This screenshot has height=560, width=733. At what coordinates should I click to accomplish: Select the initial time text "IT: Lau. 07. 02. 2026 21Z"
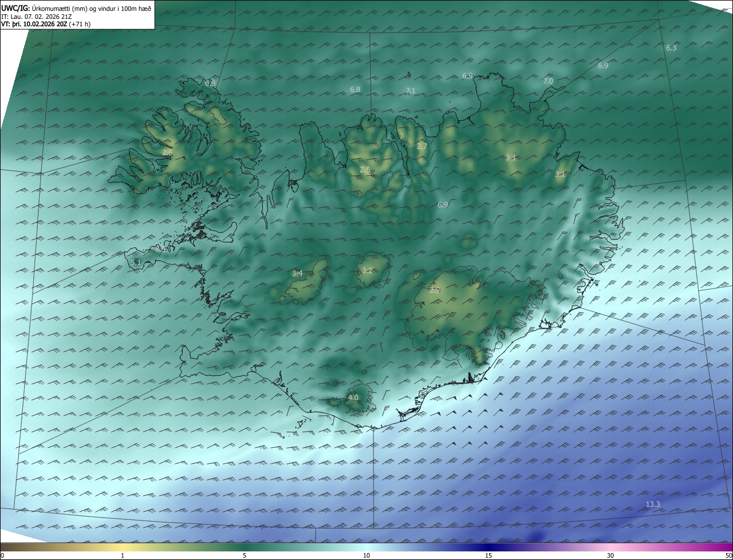pos(36,17)
